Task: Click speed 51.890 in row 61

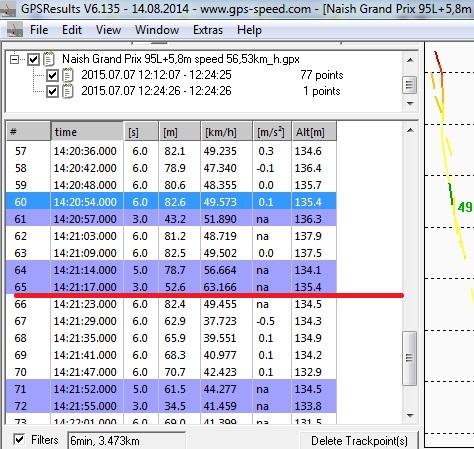Action: click(220, 219)
